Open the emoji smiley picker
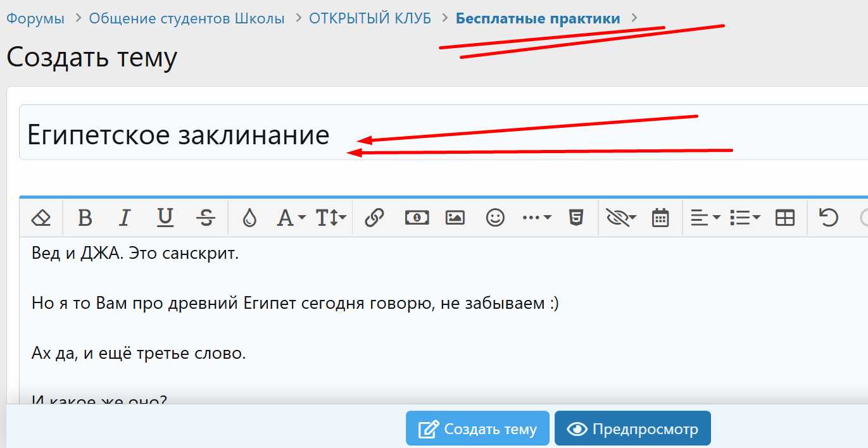The image size is (868, 448). (494, 218)
